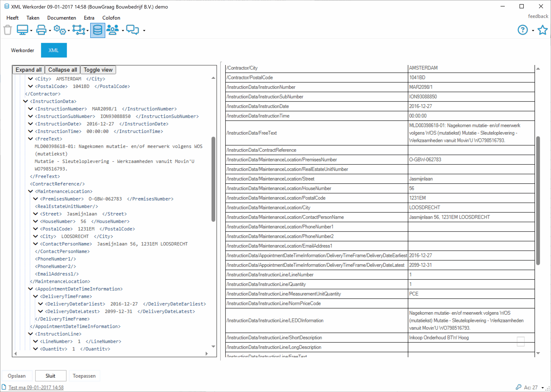The image size is (551, 392).
Task: Click the Expand all button
Action: coord(28,70)
